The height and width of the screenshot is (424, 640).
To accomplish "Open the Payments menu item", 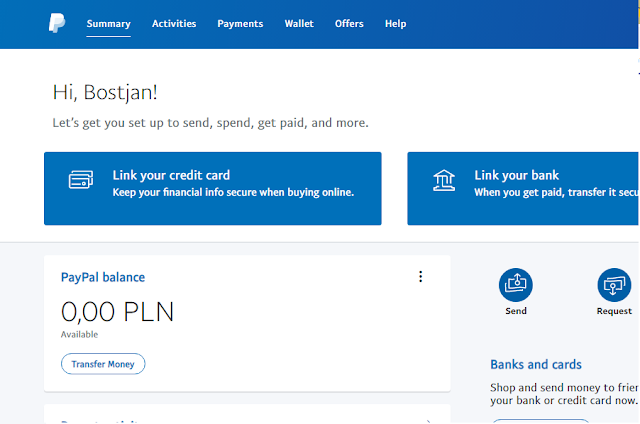I will pyautogui.click(x=240, y=24).
